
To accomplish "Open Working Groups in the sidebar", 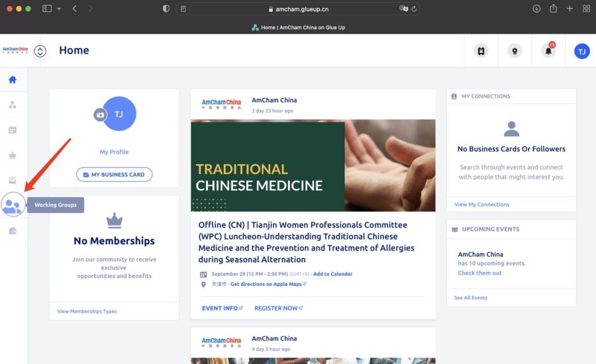I will [13, 205].
